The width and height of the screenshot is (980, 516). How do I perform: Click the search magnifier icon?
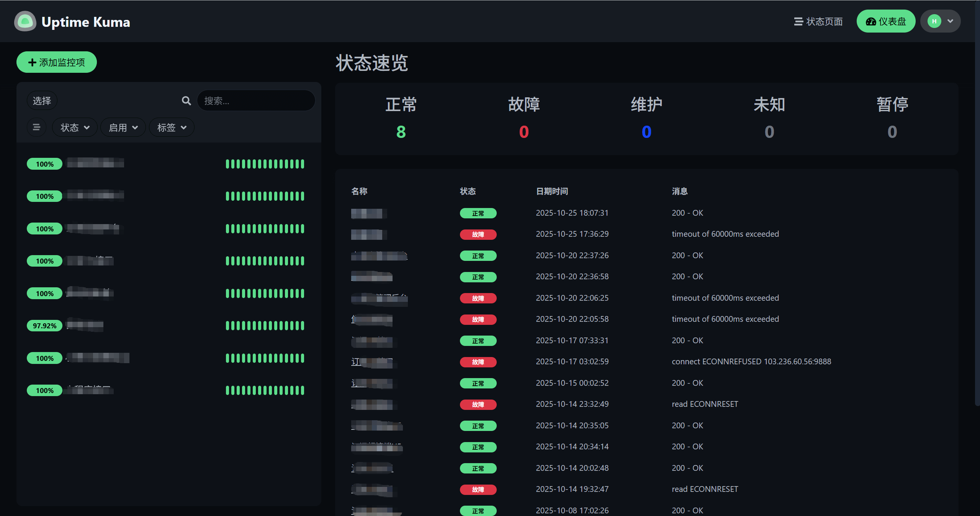tap(186, 101)
